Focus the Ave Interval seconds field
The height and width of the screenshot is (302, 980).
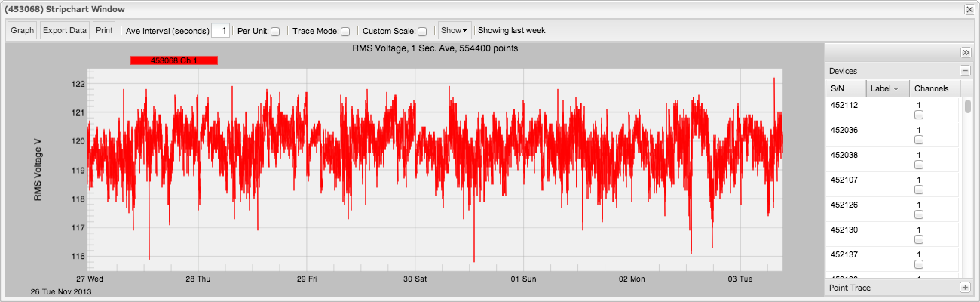click(220, 31)
